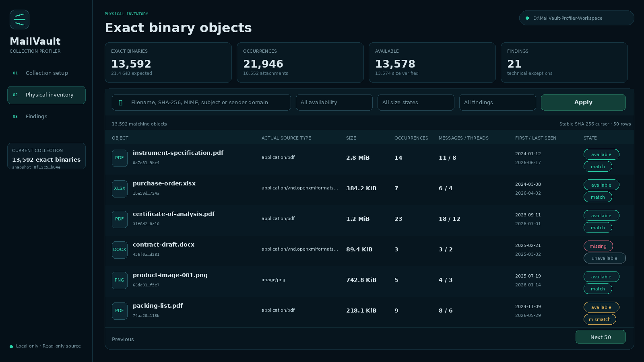Select the Physical inventory nav item
644x362 pixels.
point(46,95)
